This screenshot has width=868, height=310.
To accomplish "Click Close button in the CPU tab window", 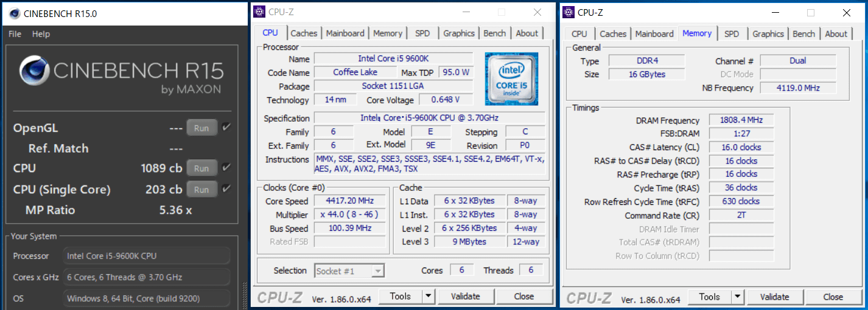I will click(x=524, y=296).
